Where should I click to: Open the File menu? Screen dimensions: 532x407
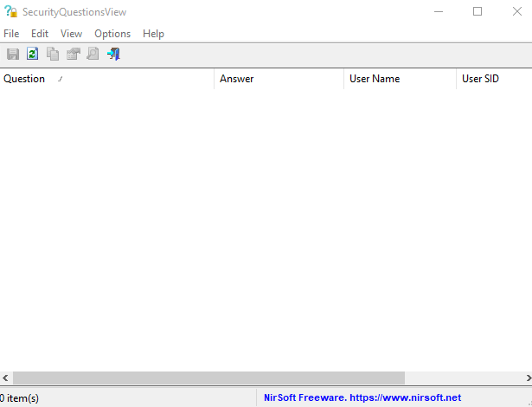(11, 34)
